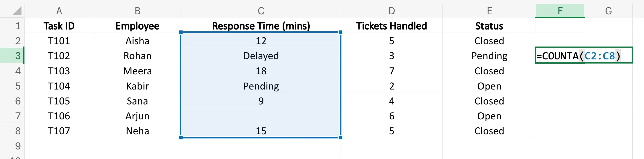Image resolution: width=644 pixels, height=159 pixels.
Task: Select the empty response time cell for Arjun
Action: 261,116
